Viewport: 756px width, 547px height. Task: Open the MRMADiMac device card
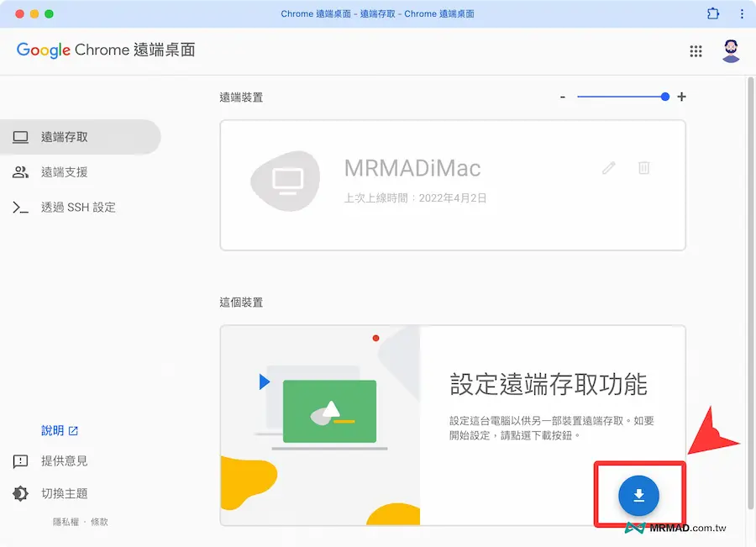(453, 185)
